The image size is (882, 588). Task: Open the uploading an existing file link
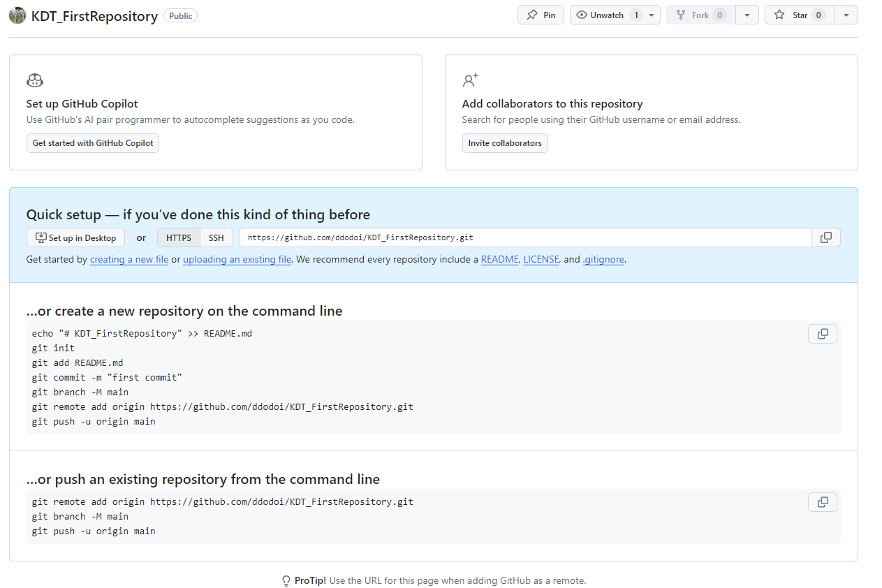237,259
